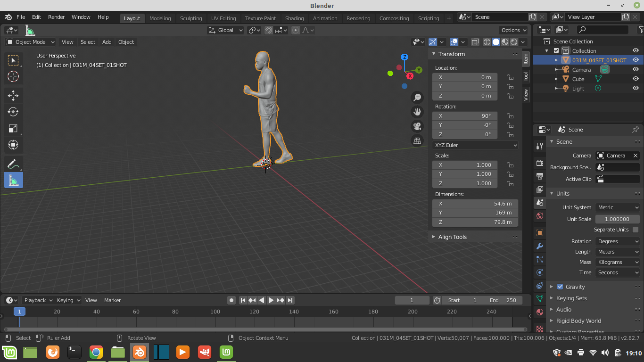This screenshot has width=644, height=362.
Task: Hide the Camera object in outliner
Action: pyautogui.click(x=636, y=69)
